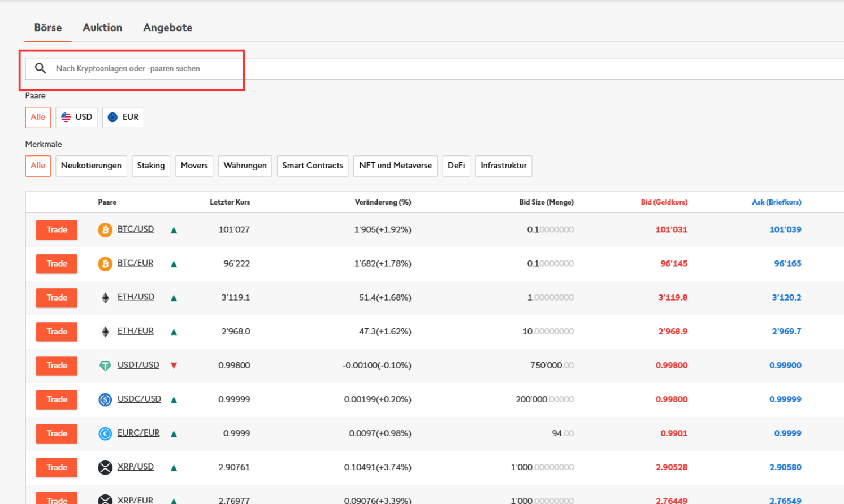This screenshot has width=844, height=504.
Task: Click BTC/USD bid price 101'031
Action: point(672,230)
